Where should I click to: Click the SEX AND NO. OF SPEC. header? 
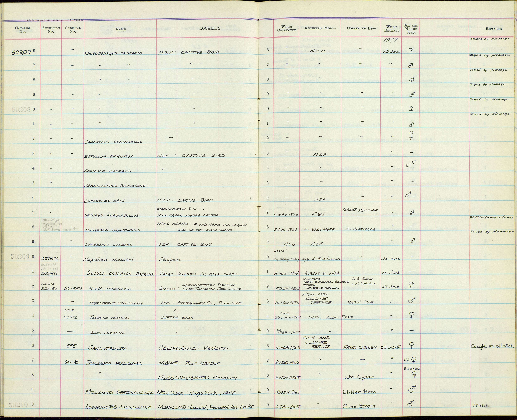click(411, 29)
